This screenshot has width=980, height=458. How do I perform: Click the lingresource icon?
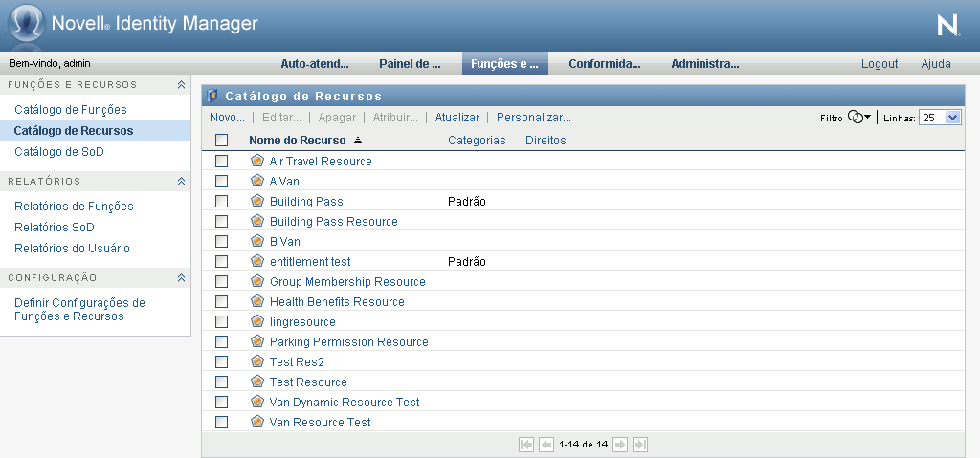(x=256, y=320)
